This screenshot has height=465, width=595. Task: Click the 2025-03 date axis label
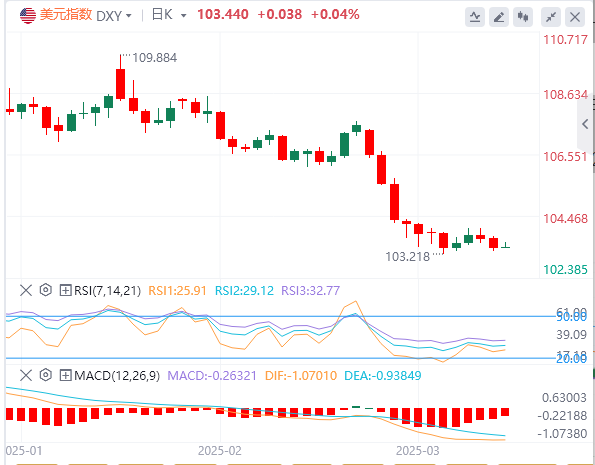[x=418, y=451]
